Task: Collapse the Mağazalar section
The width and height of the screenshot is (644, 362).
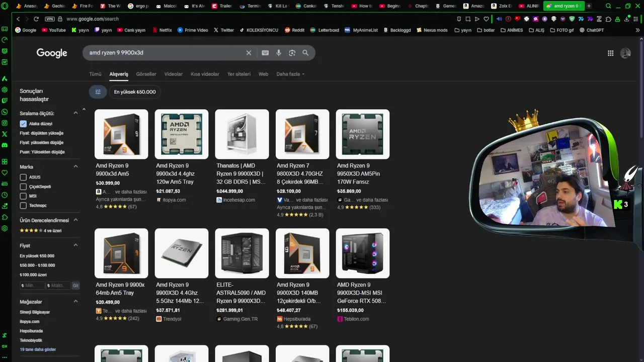Action: (x=76, y=302)
